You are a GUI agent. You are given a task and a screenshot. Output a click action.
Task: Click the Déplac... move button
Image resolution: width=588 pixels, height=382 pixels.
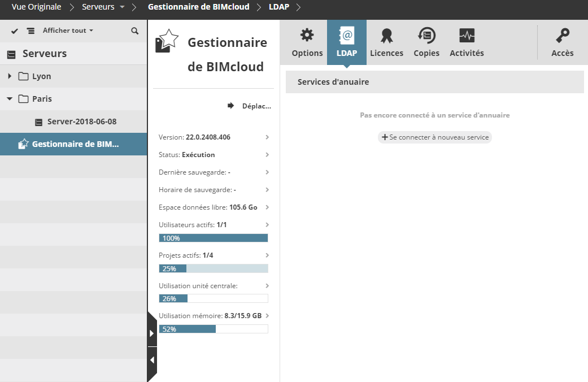pos(249,106)
